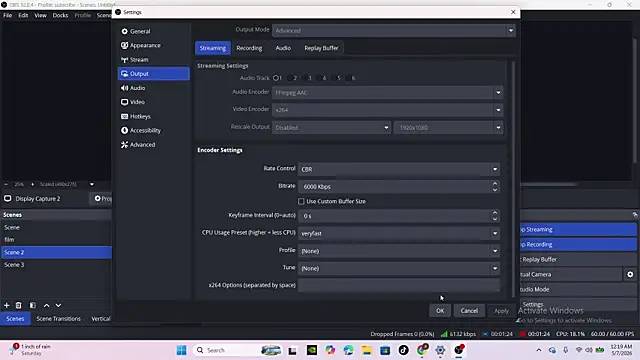This screenshot has width=640, height=360.
Task: Open weather widget in taskbar
Action: coord(31,350)
